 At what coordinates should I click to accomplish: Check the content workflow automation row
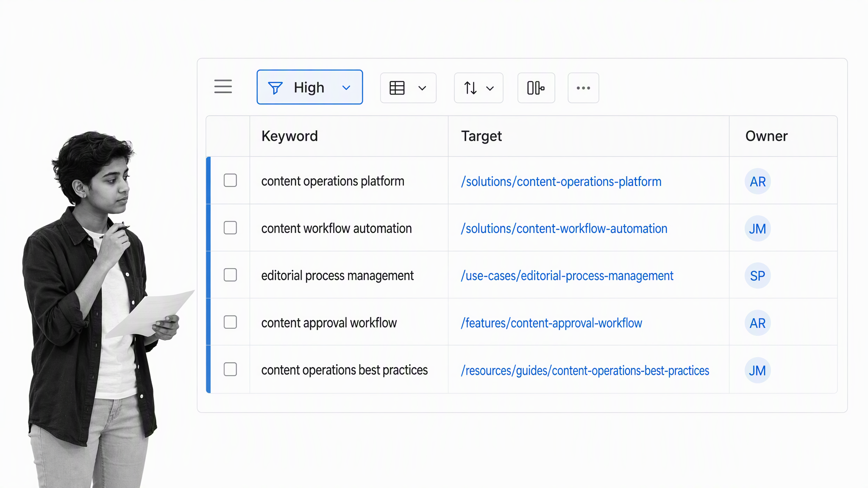(x=230, y=228)
